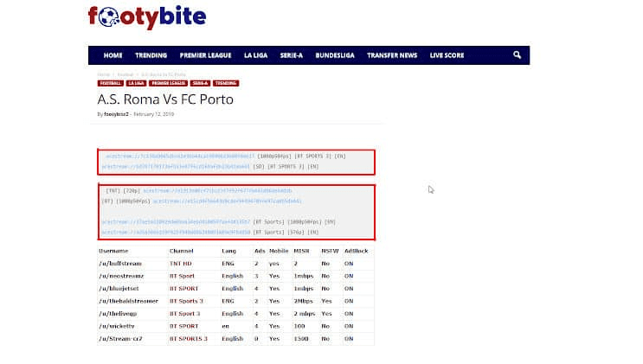The height and width of the screenshot is (364, 643).
Task: Click the 1500 MISR value for Stream-cr7
Action: (x=301, y=339)
